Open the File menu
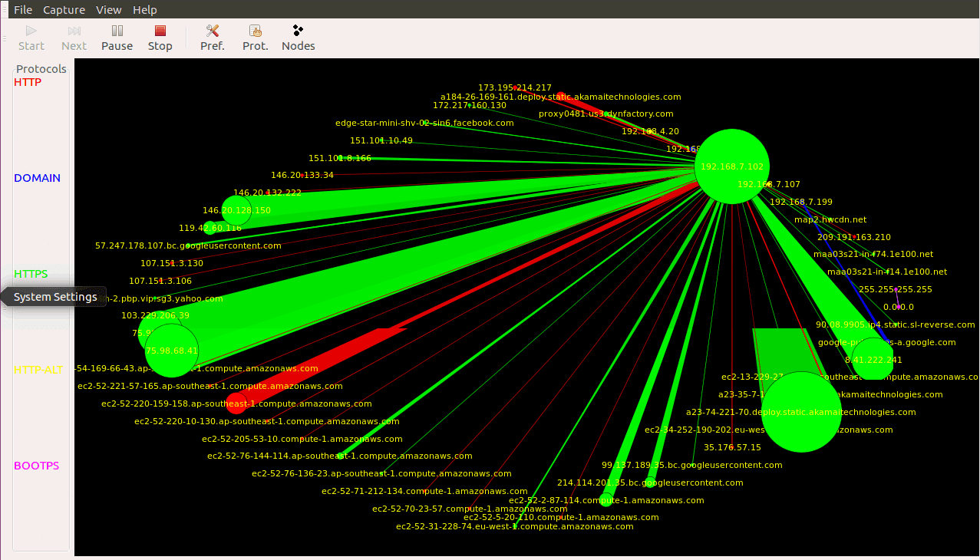The width and height of the screenshot is (980, 560). click(x=22, y=9)
